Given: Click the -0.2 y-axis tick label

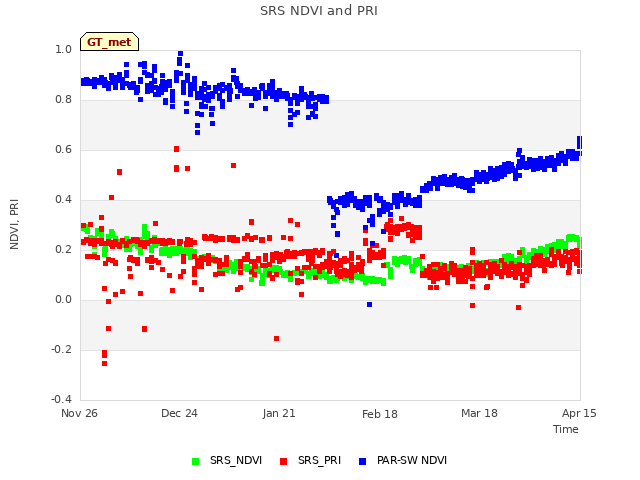Looking at the screenshot, I should pyautogui.click(x=61, y=349).
